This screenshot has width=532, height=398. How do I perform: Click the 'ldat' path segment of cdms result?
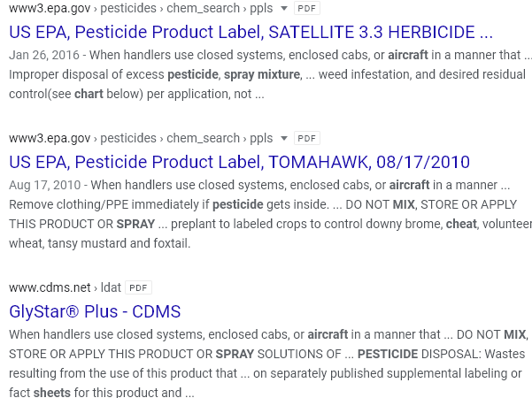pos(111,287)
